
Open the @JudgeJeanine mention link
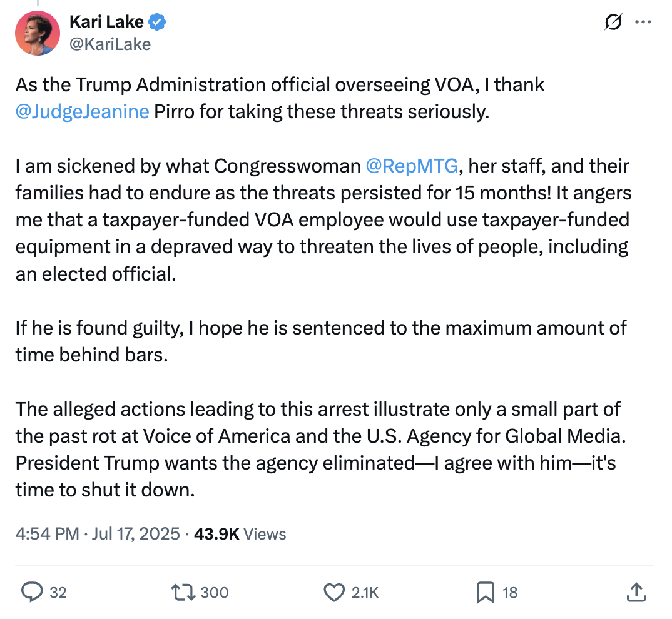pyautogui.click(x=82, y=113)
